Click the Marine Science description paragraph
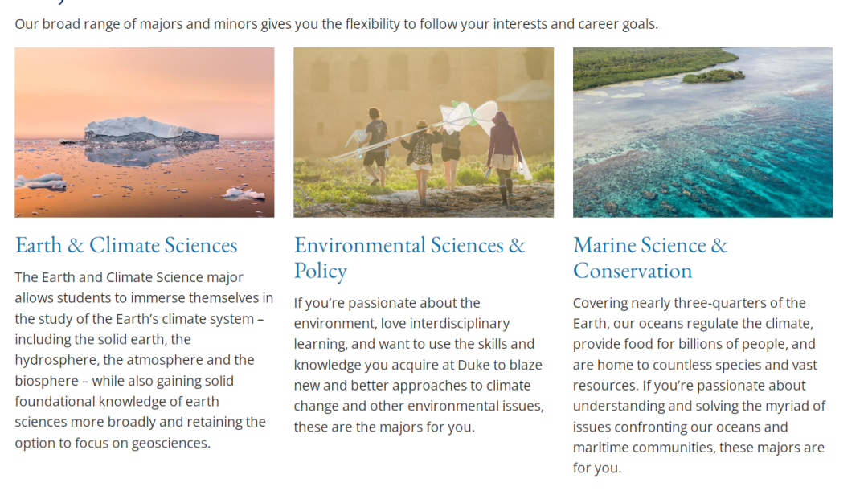Image resolution: width=868 pixels, height=499 pixels. pyautogui.click(x=699, y=385)
